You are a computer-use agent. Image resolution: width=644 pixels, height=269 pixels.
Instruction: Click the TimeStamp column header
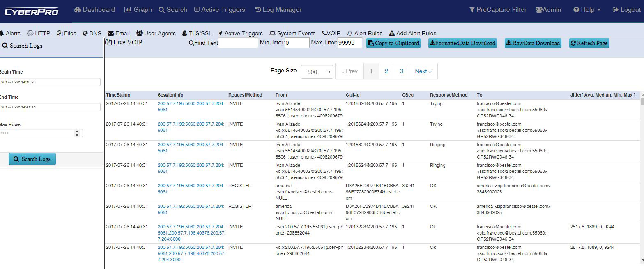[118, 95]
